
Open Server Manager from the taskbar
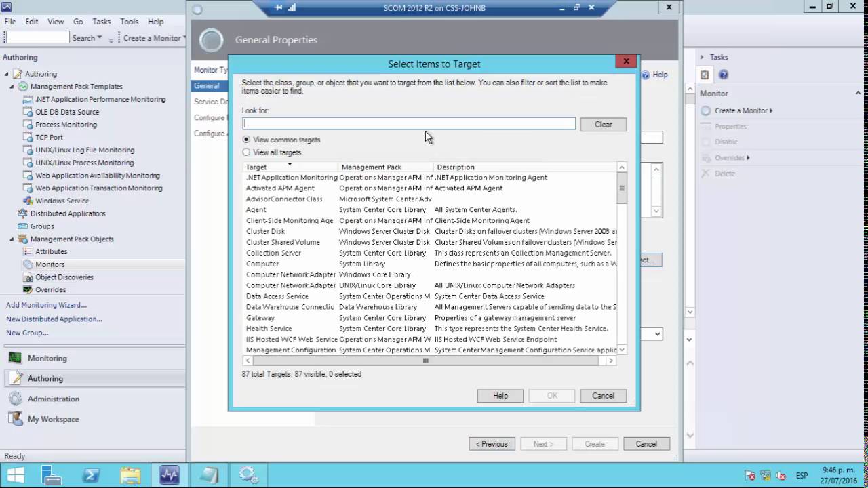(x=52, y=474)
